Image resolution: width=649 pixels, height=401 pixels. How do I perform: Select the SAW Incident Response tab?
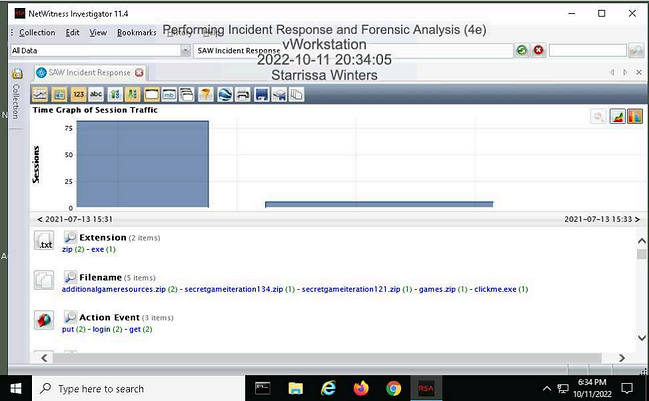89,72
